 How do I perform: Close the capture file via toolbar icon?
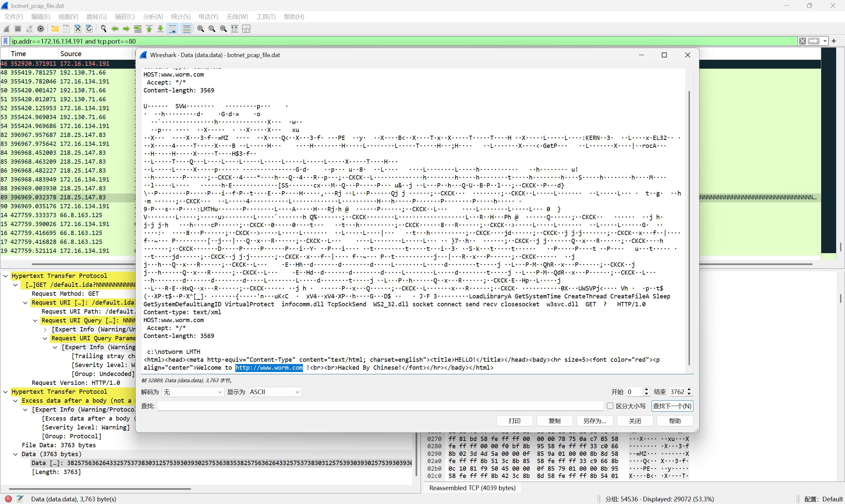tap(78, 29)
